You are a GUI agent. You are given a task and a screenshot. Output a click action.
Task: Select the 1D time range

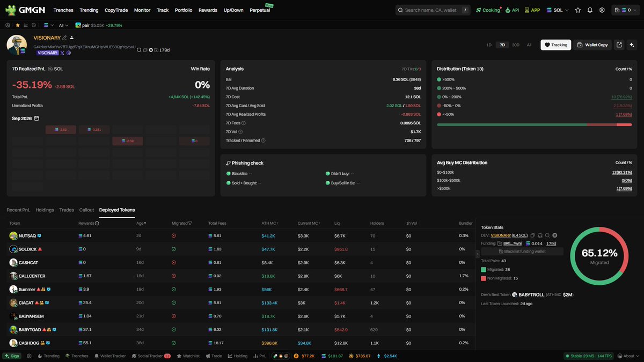pos(489,45)
